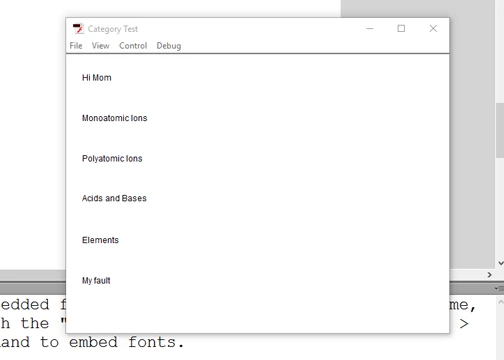
Task: Click the output panel scroll up arrow
Action: 500,302
